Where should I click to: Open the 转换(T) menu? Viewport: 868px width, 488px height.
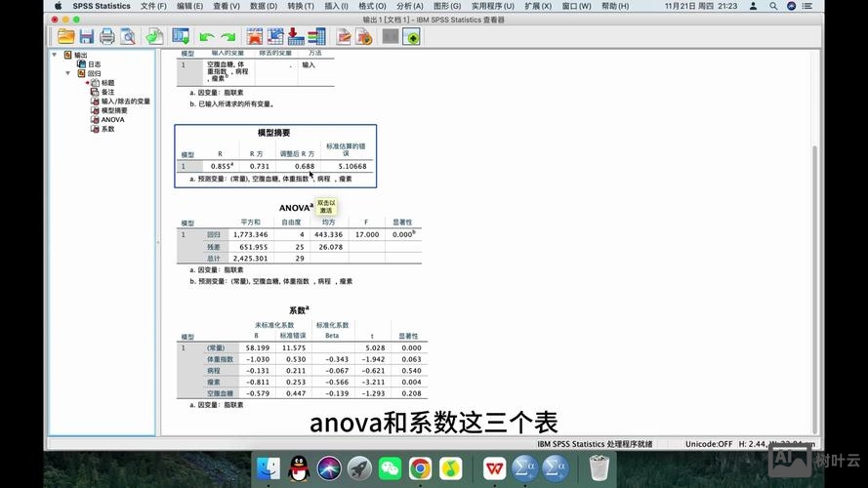point(300,6)
